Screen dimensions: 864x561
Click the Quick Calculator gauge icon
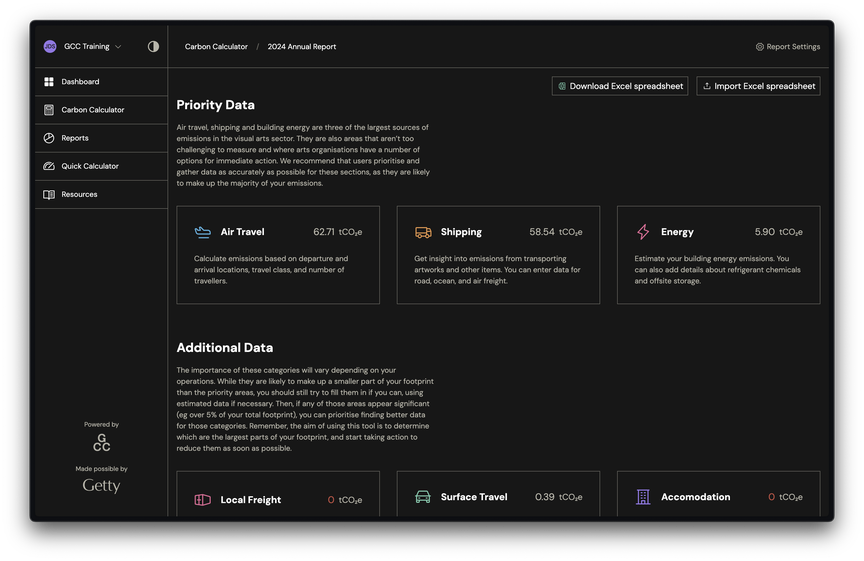click(x=49, y=166)
